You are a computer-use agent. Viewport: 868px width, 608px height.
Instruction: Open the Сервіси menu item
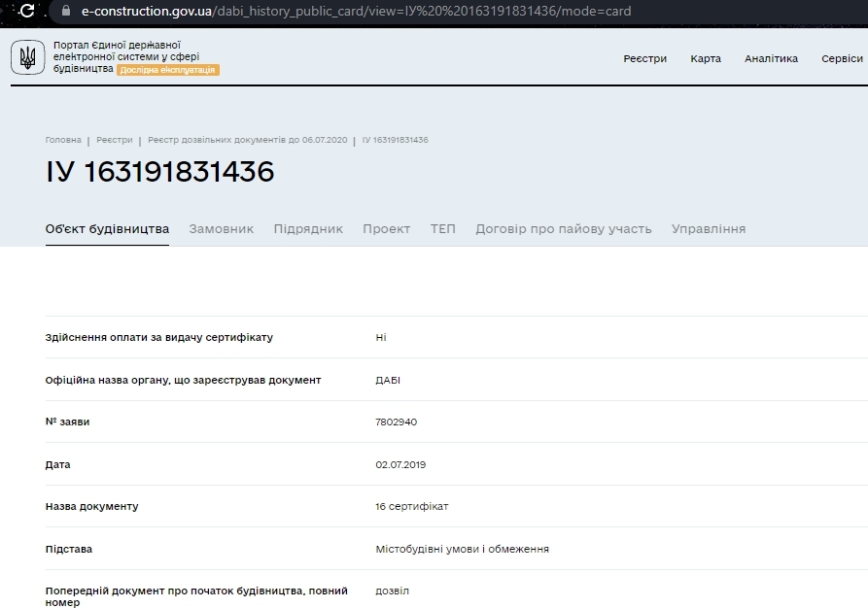point(842,58)
